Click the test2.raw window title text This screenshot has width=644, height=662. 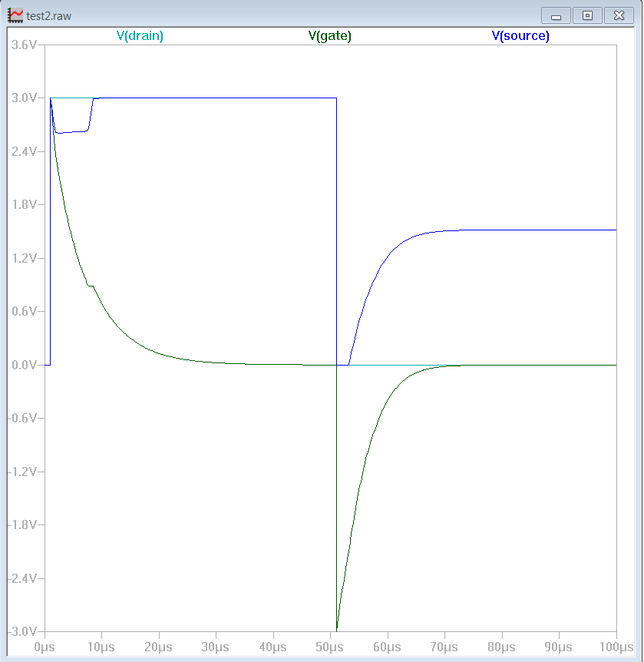click(x=48, y=16)
